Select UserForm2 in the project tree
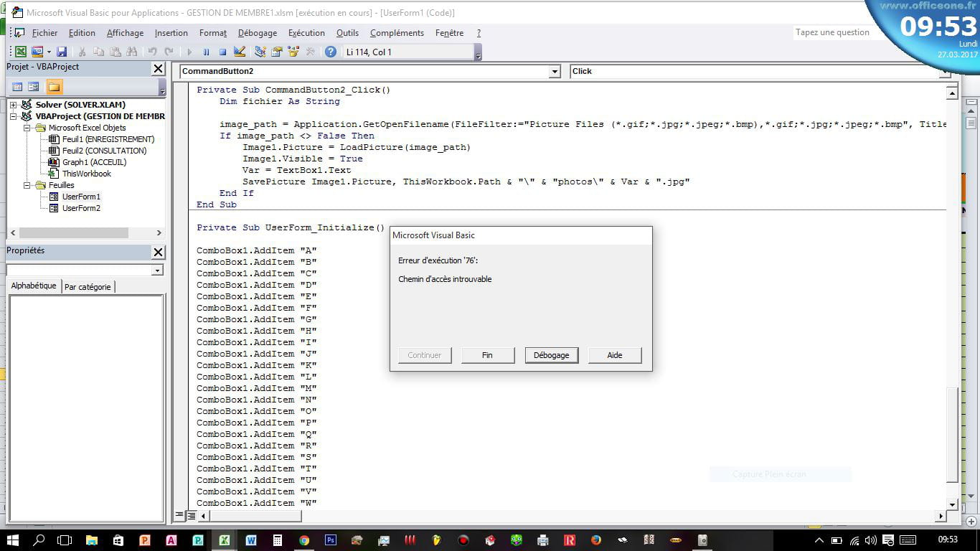 (x=81, y=208)
